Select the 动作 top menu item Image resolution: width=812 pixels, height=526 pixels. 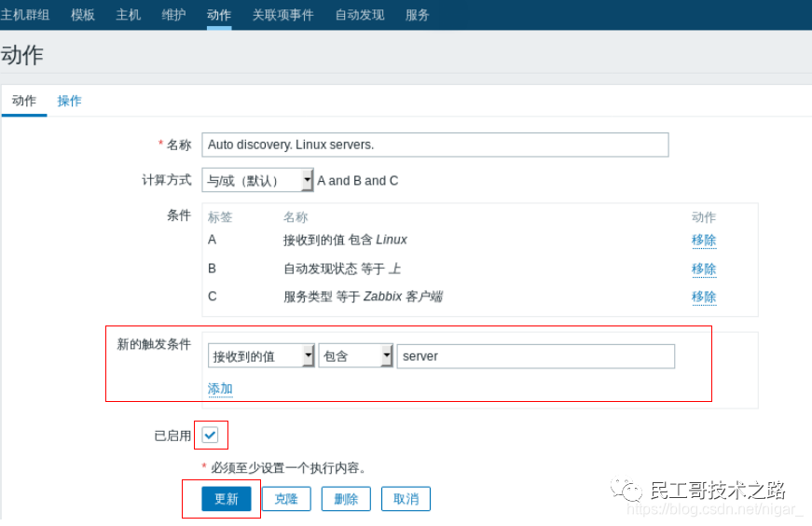219,15
